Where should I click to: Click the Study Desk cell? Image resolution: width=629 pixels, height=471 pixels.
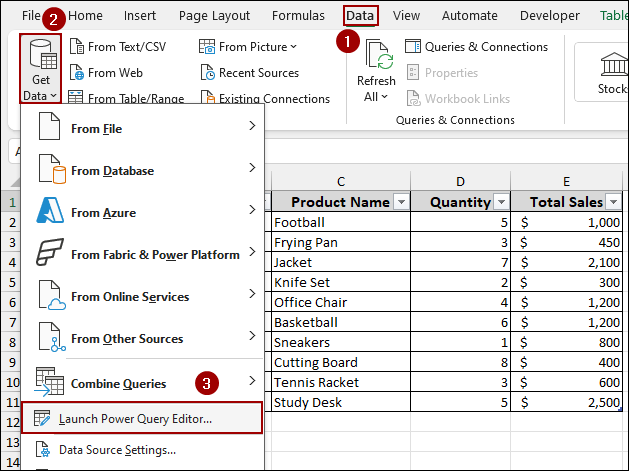coord(341,402)
